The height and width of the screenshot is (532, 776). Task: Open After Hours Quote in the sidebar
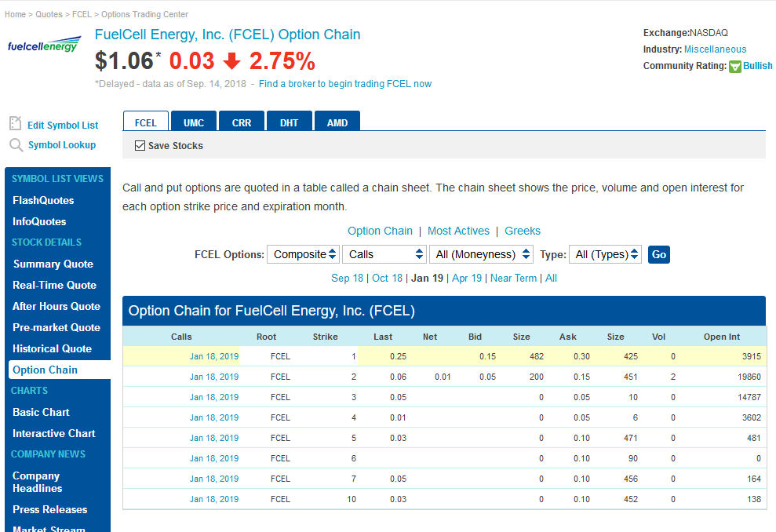click(x=56, y=306)
